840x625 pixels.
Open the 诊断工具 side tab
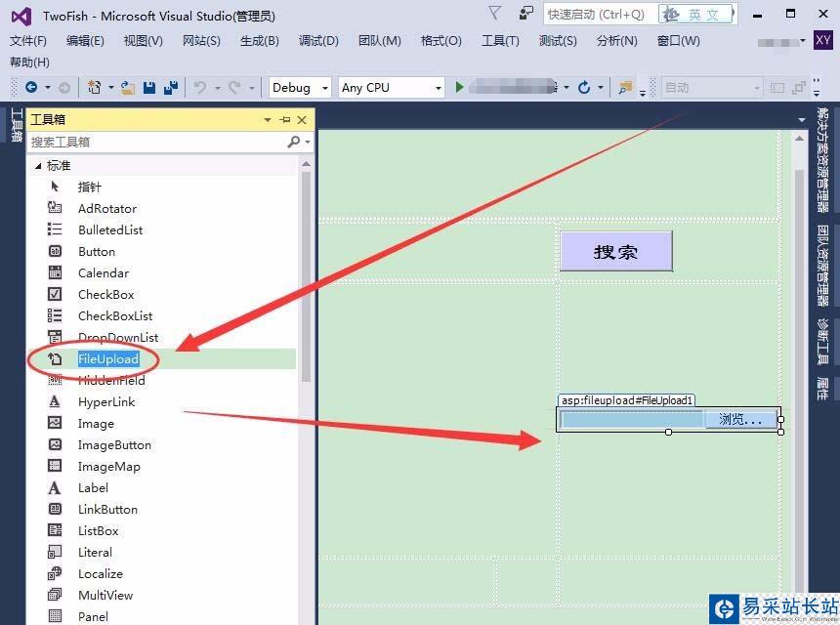(x=822, y=341)
